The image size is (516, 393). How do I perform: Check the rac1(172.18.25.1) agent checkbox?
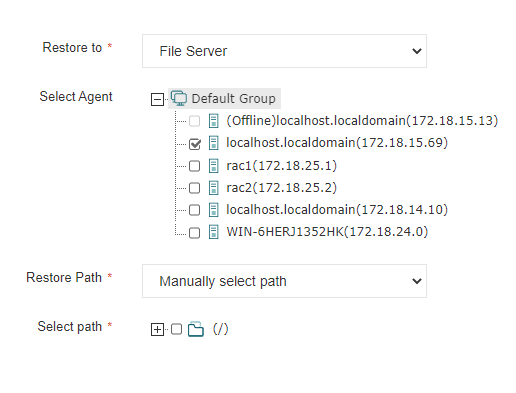195,166
